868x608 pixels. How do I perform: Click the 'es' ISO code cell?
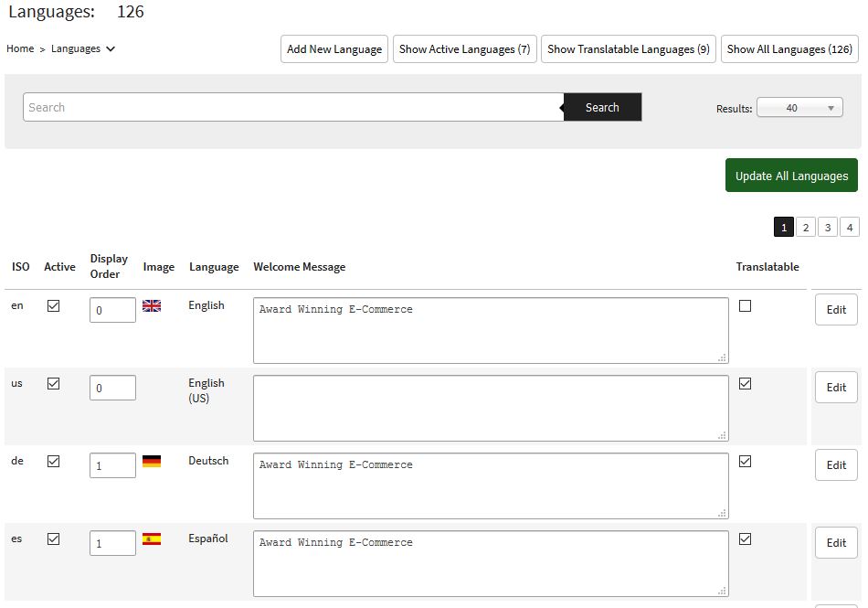click(x=16, y=539)
